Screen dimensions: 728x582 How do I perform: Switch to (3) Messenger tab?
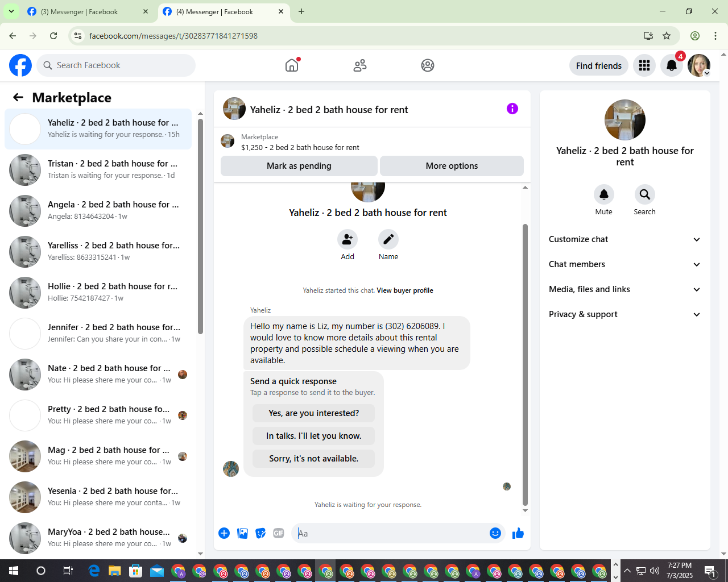click(88, 11)
